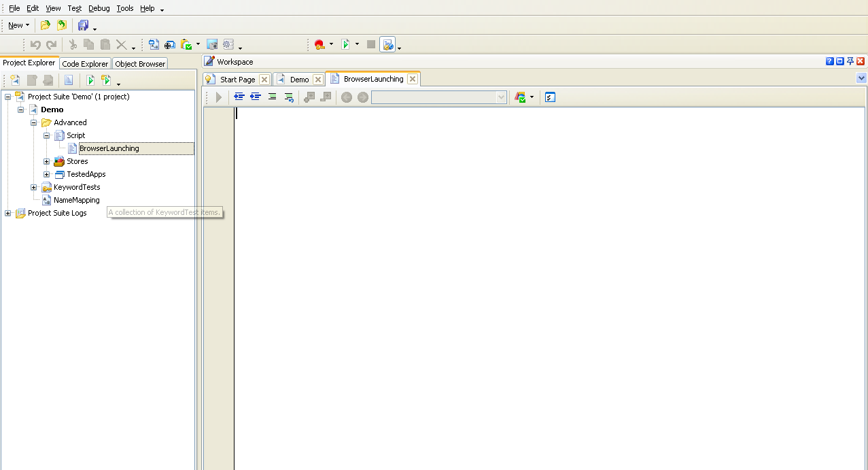Expand the Stores node
This screenshot has height=470, width=868.
point(46,161)
